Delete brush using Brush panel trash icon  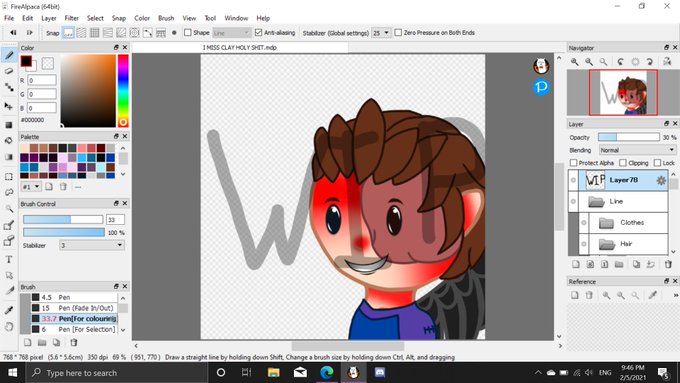click(x=74, y=343)
